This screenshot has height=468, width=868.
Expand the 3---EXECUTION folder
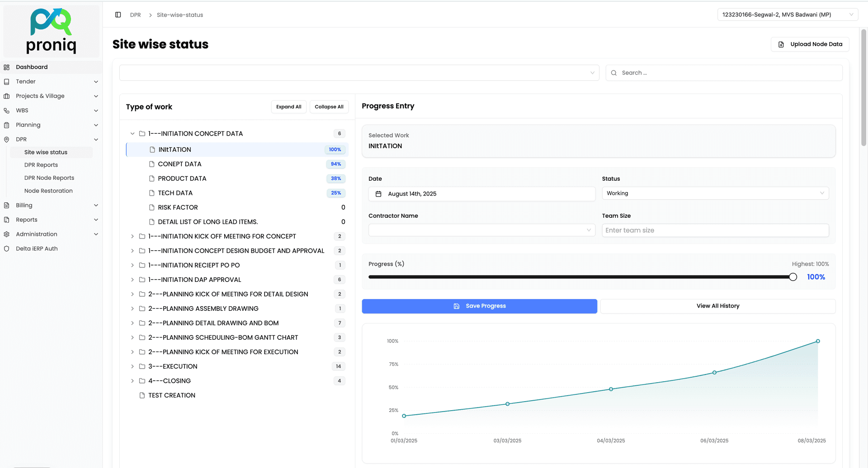(x=132, y=366)
